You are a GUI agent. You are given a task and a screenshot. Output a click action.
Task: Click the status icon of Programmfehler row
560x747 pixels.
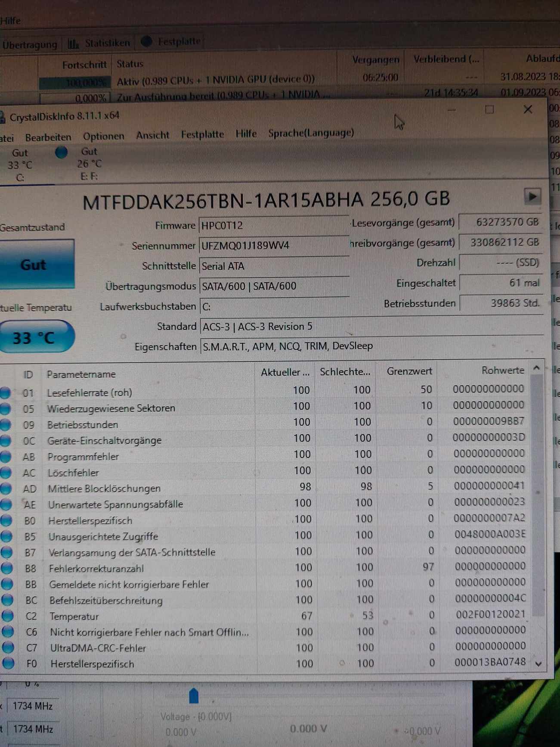click(6, 457)
